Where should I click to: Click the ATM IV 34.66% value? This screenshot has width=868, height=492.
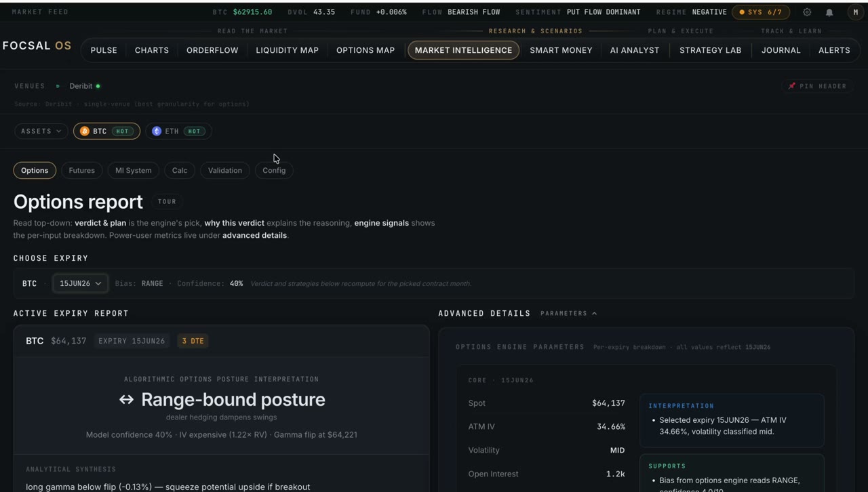611,426
